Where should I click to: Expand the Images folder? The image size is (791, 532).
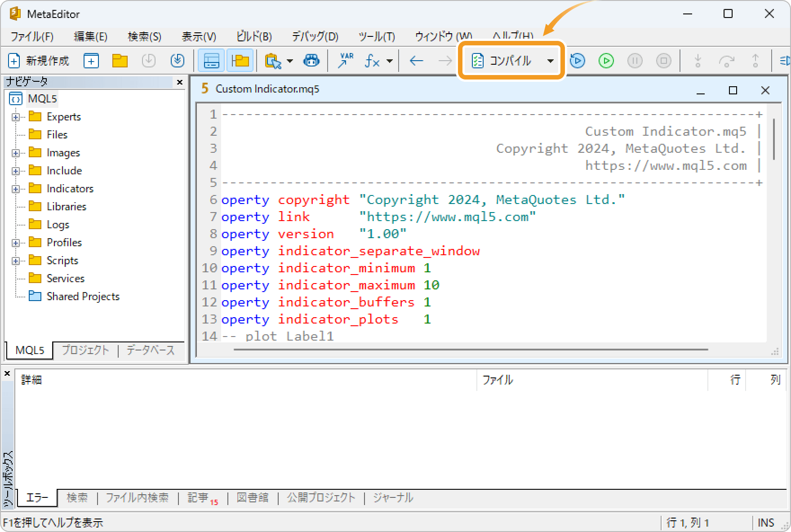tap(16, 153)
